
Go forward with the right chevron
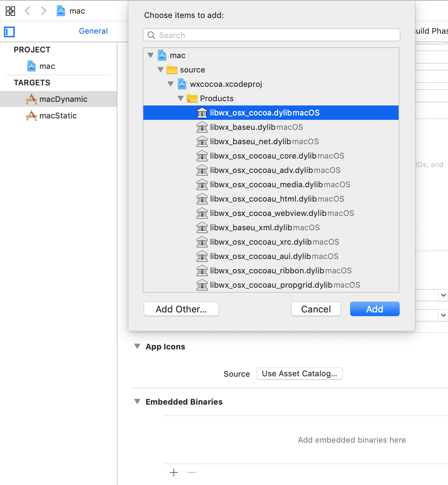pyautogui.click(x=44, y=11)
